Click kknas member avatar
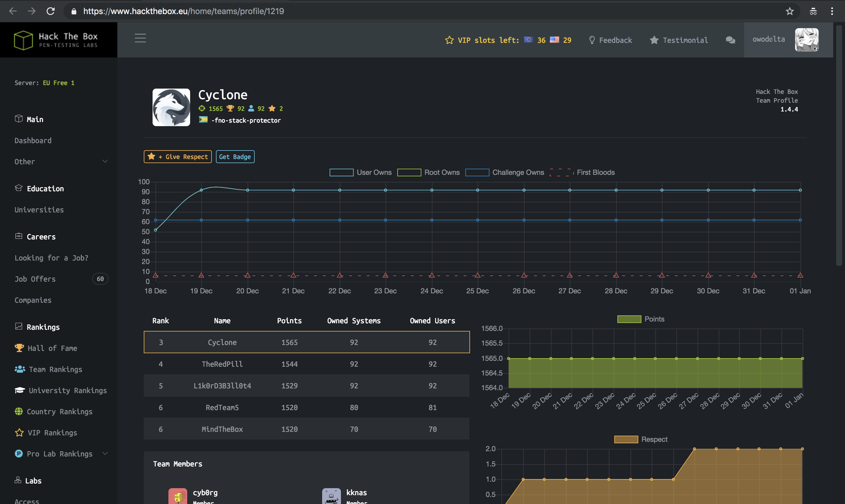The width and height of the screenshot is (845, 504). [x=331, y=496]
